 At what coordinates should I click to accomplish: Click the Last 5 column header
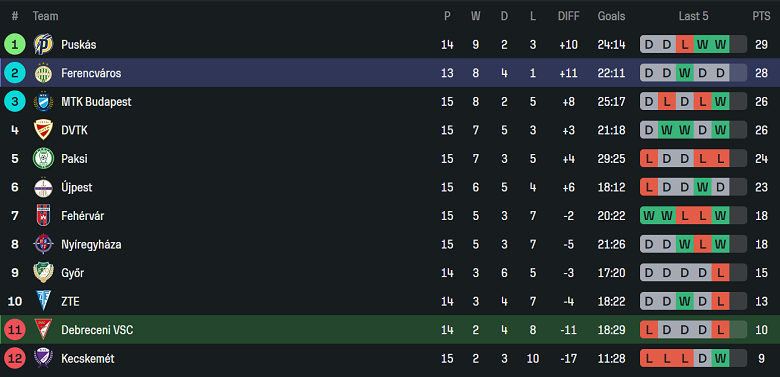coord(693,16)
